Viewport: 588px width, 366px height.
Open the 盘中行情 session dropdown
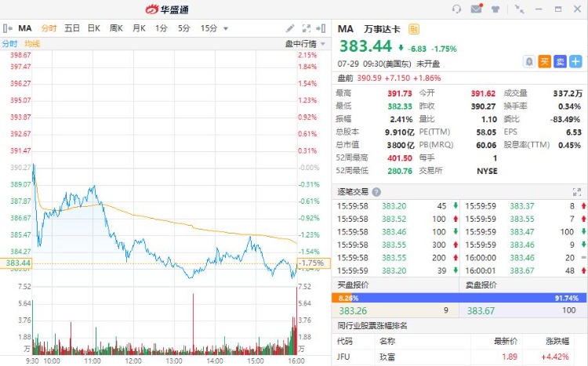click(301, 44)
